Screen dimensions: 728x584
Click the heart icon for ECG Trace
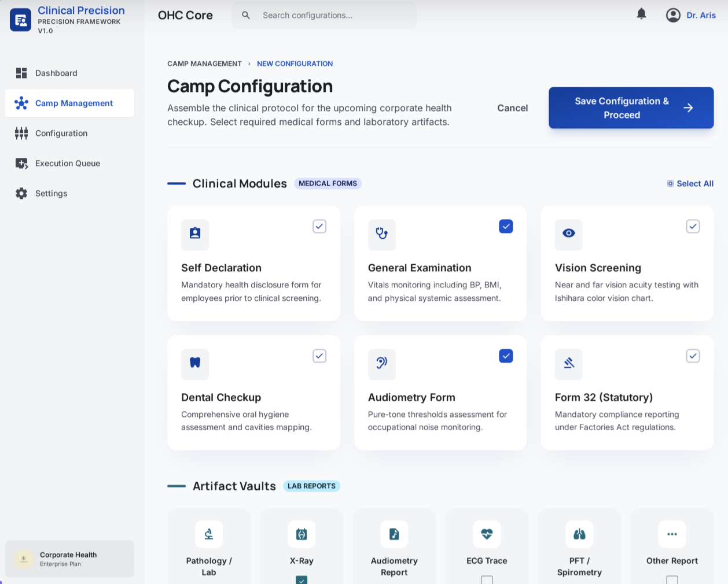[x=487, y=534]
